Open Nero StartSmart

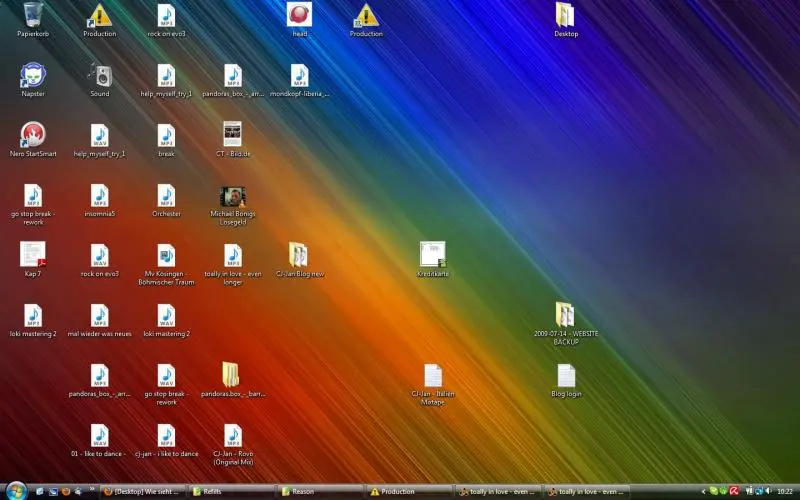(x=32, y=135)
